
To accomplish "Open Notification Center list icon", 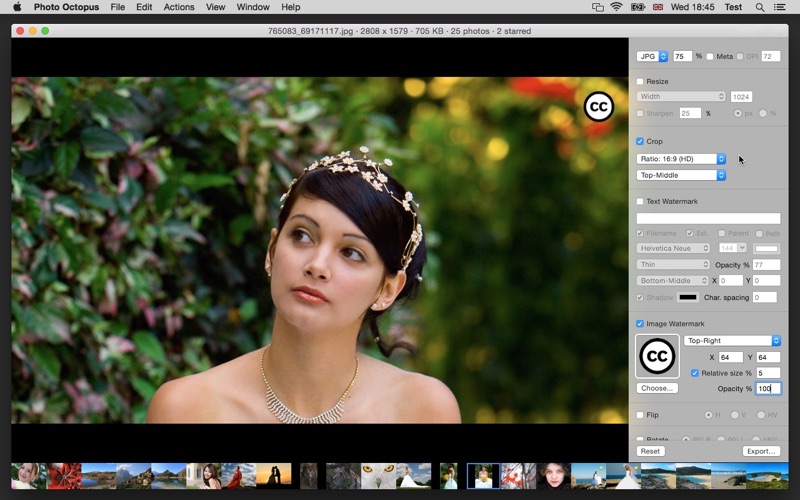I will click(779, 7).
